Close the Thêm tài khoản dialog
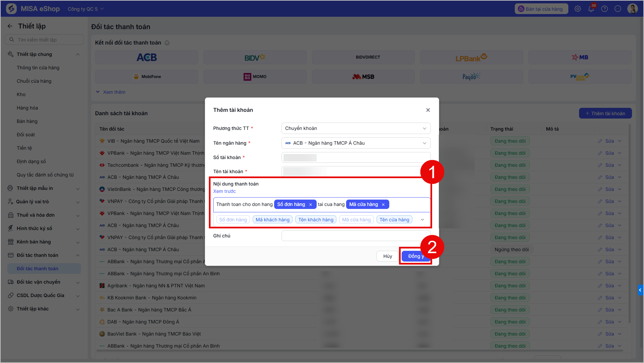644x363 pixels. pyautogui.click(x=428, y=110)
